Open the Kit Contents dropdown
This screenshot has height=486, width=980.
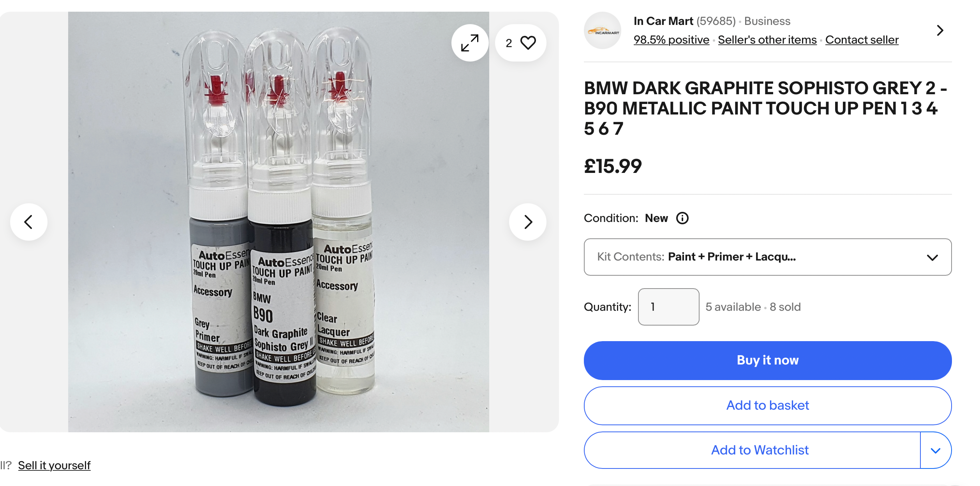point(767,257)
